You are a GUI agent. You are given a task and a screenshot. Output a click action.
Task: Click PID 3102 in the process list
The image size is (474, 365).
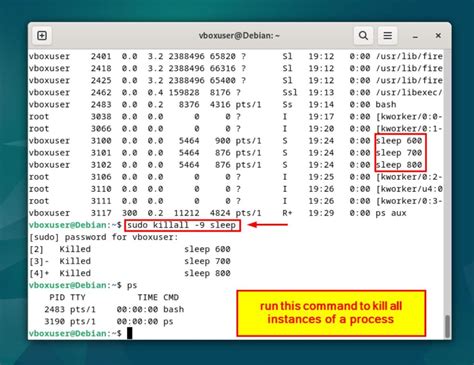coord(101,165)
